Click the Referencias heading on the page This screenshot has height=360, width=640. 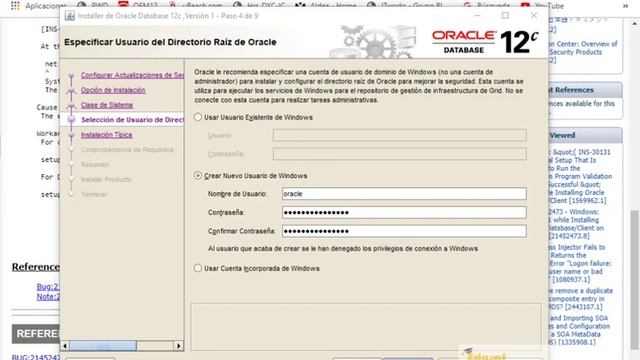coord(36,267)
